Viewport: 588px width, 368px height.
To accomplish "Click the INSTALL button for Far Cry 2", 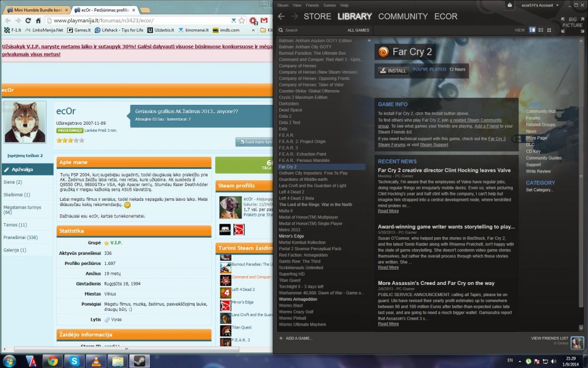I will click(393, 71).
